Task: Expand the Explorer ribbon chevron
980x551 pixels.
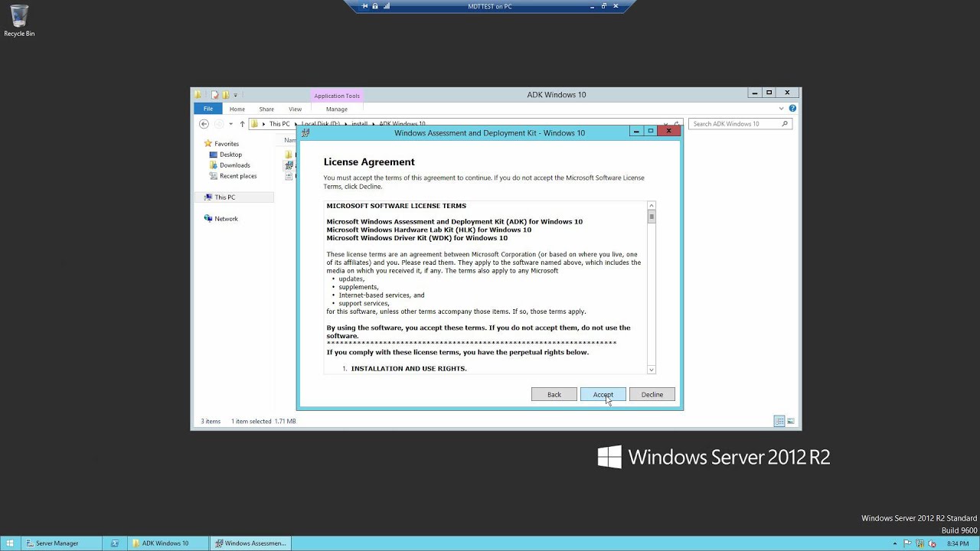Action: tap(781, 109)
